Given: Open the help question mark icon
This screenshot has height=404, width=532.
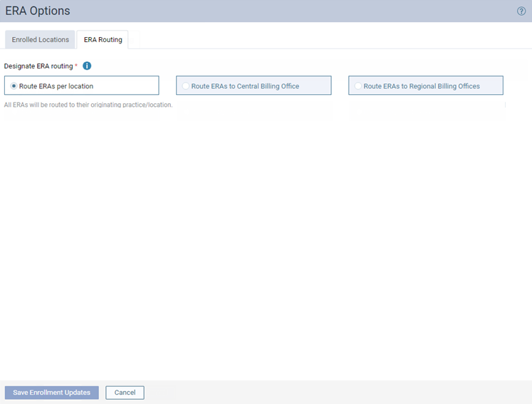Looking at the screenshot, I should pyautogui.click(x=521, y=11).
